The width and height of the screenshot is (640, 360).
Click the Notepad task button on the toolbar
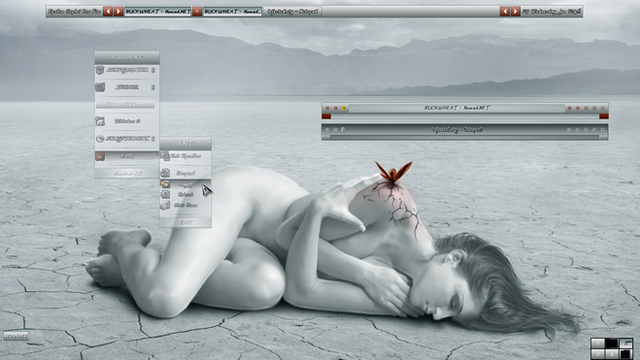coord(293,11)
